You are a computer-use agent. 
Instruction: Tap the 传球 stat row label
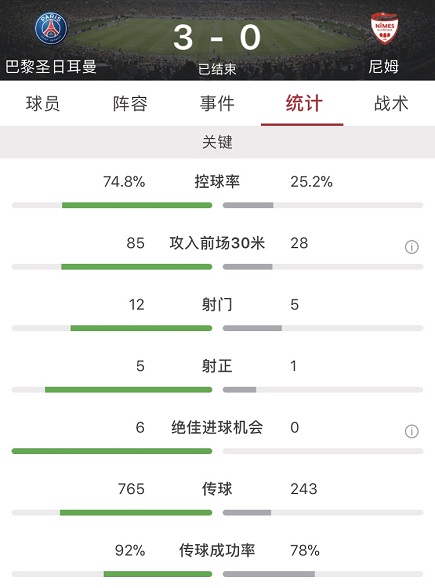coord(217,489)
